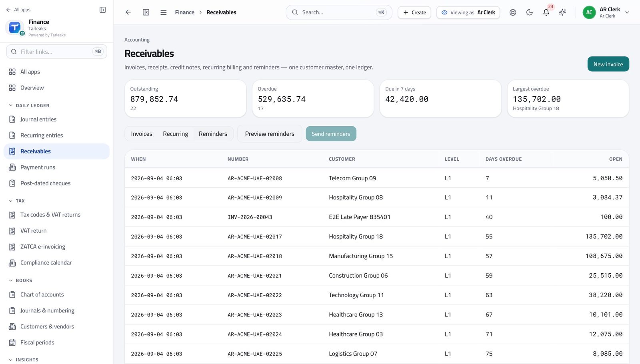
Task: Open Journal entries in the sidebar
Action: coord(56,119)
